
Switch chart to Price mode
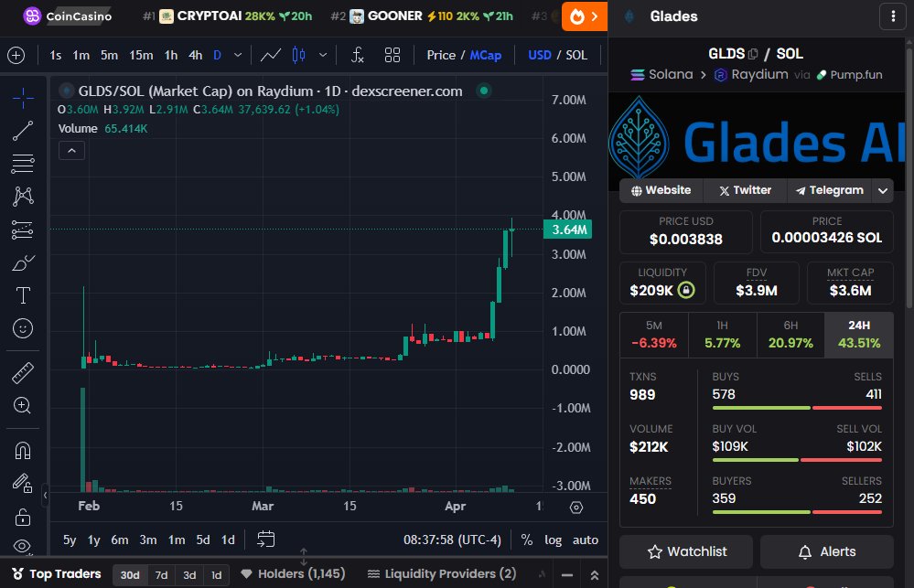[441, 56]
